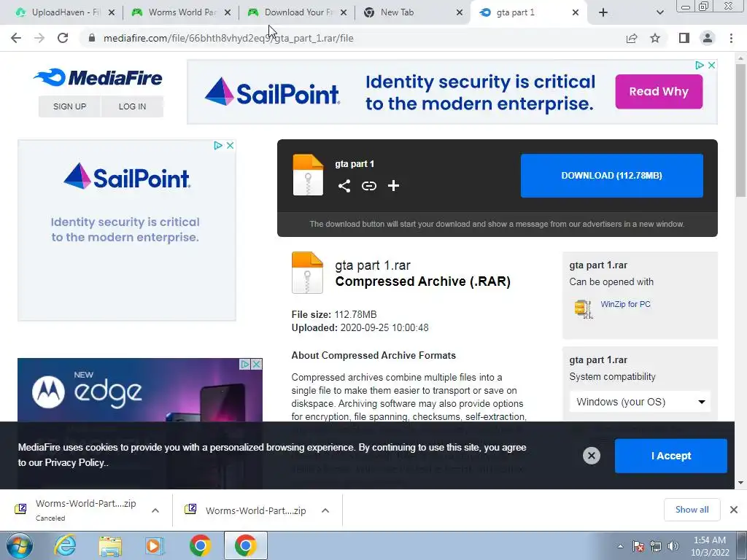Open the system compatibility OS dropdown
Screen dimensions: 747x560
pyautogui.click(x=640, y=402)
